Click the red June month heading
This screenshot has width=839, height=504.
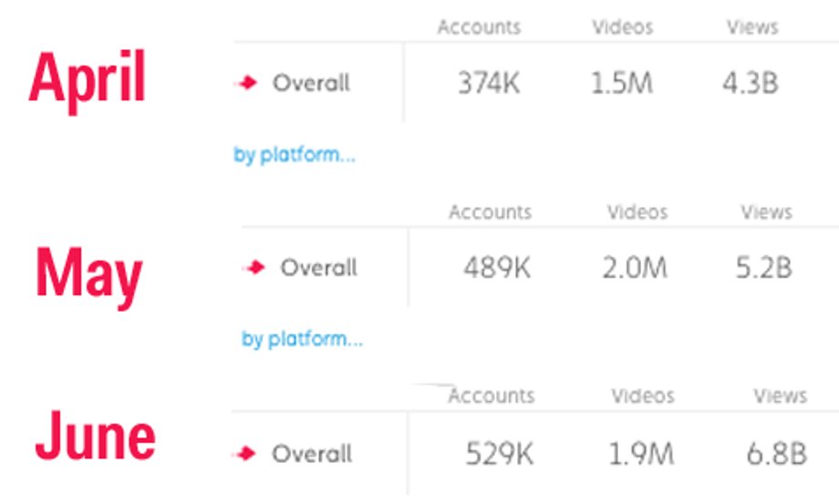pos(95,437)
